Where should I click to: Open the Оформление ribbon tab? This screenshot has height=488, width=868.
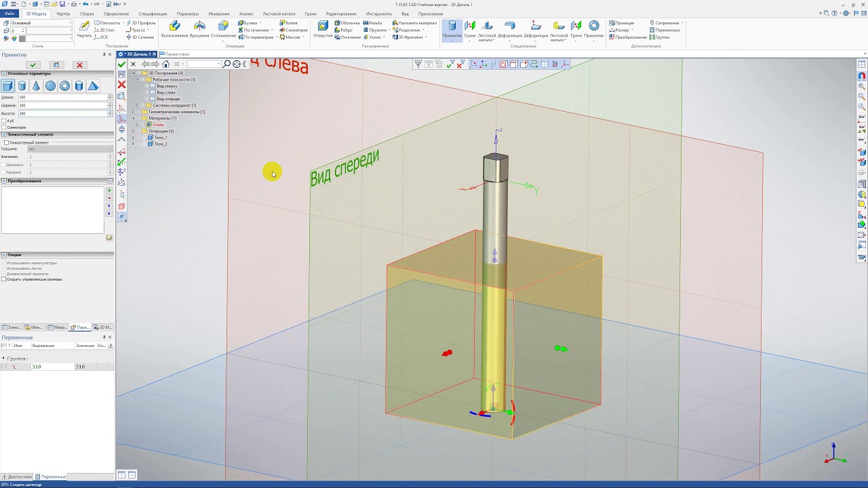tap(117, 14)
